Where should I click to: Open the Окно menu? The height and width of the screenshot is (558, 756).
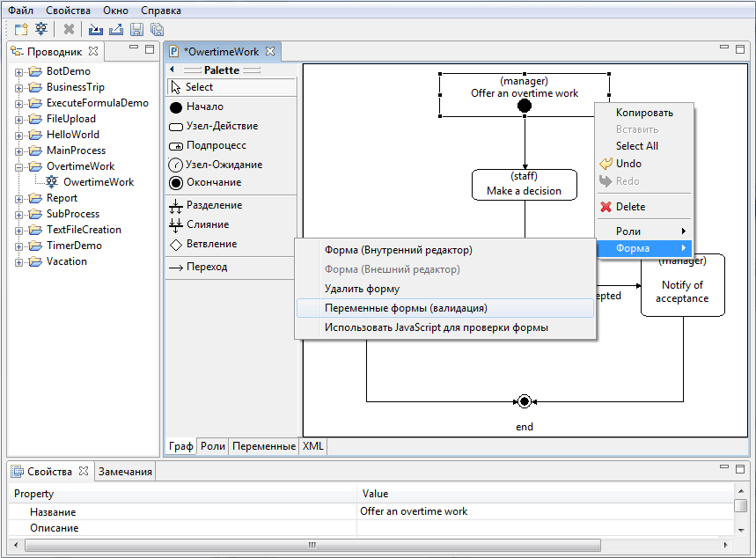[x=115, y=11]
